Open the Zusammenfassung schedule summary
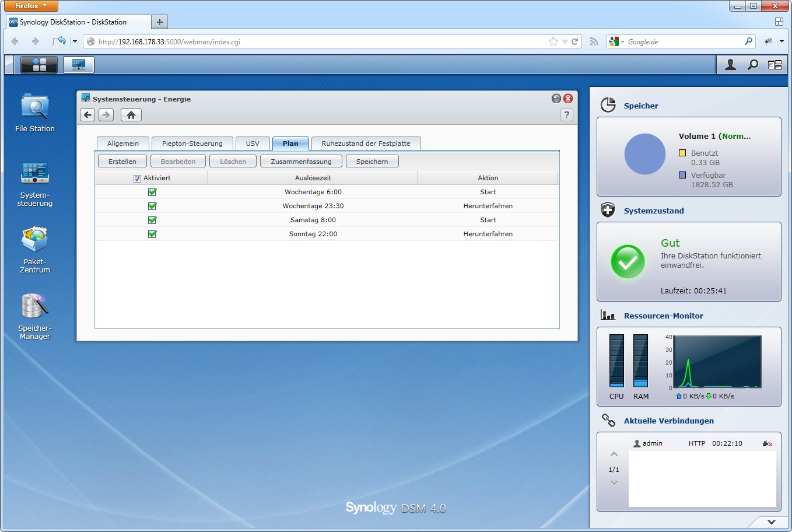 tap(301, 162)
